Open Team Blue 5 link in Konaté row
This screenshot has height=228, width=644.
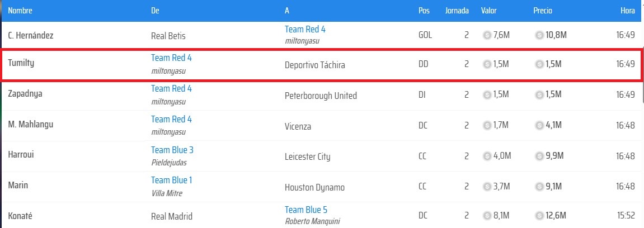pyautogui.click(x=306, y=210)
